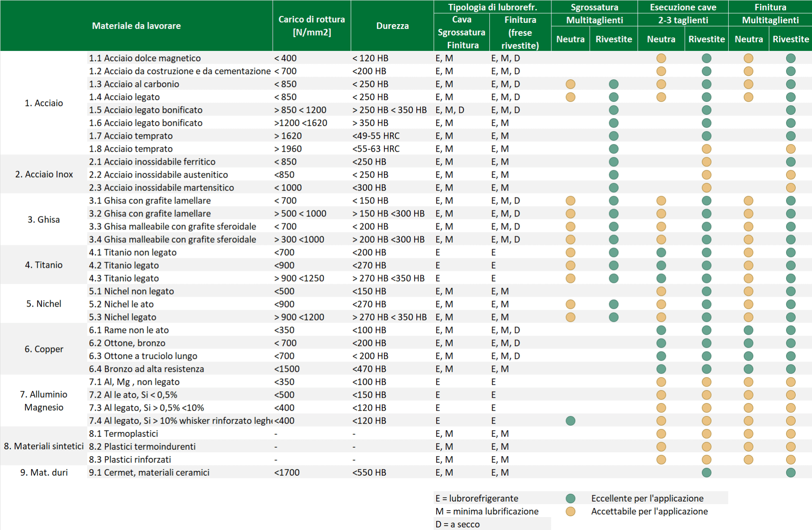Click 1.8 Acciaio temprato orange dot under Esecuzione cave Rivestite

pos(706,149)
